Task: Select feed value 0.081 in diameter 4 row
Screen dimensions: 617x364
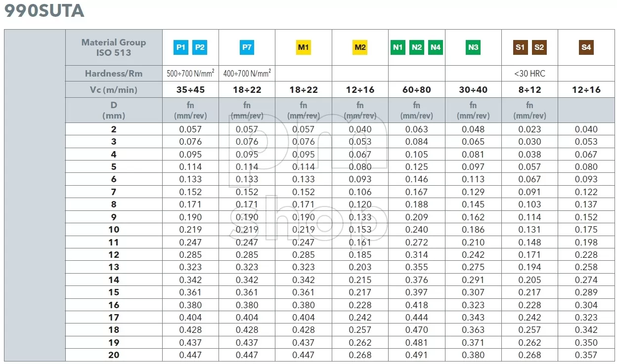Action: [x=473, y=155]
